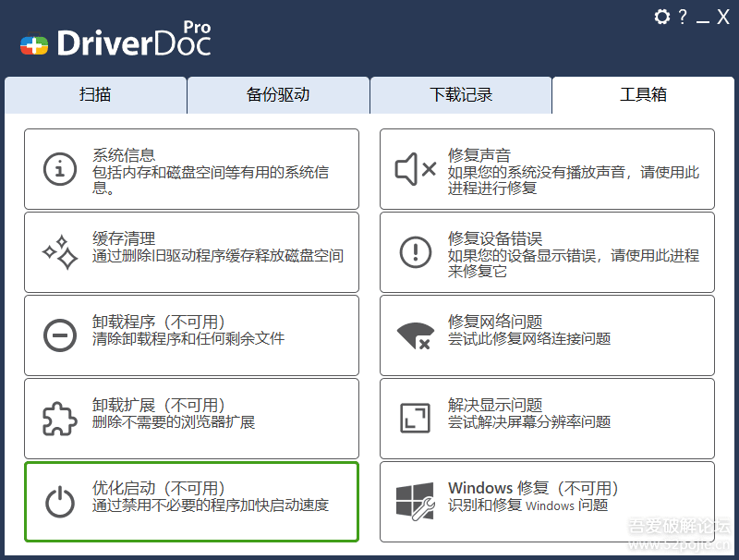Click the display resolution expand icon

pyautogui.click(x=415, y=418)
